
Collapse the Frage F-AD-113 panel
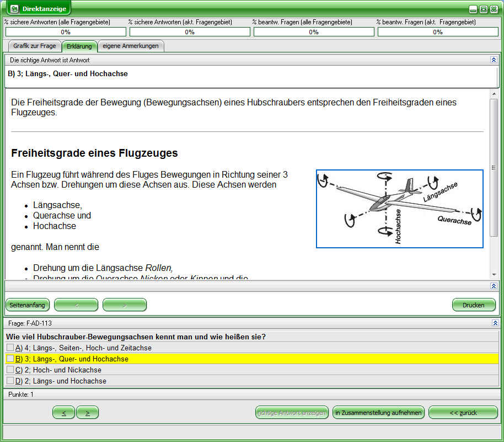coord(495,323)
